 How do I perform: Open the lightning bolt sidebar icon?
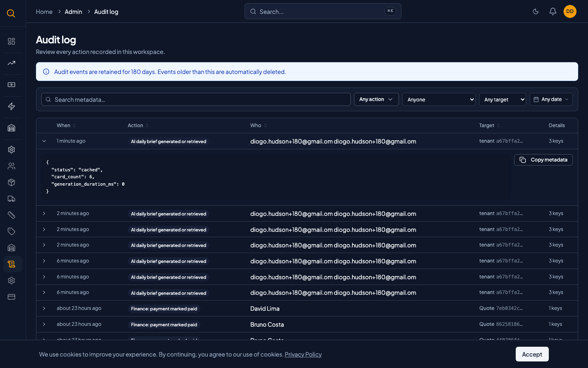(11, 106)
